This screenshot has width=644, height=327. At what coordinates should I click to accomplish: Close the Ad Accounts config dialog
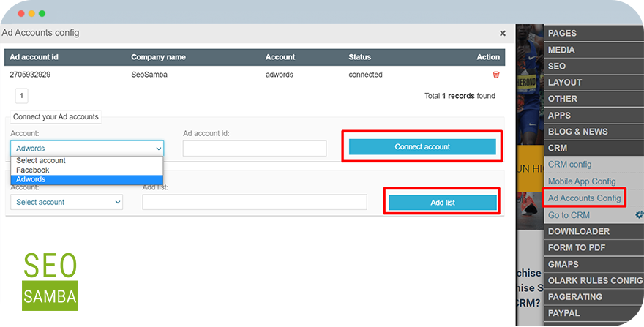[502, 33]
